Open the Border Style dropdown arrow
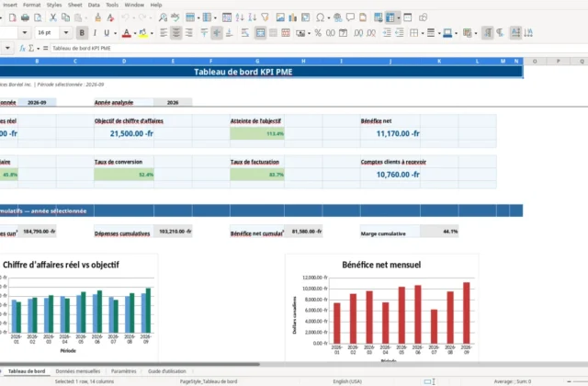The width and height of the screenshot is (588, 386). 439,33
